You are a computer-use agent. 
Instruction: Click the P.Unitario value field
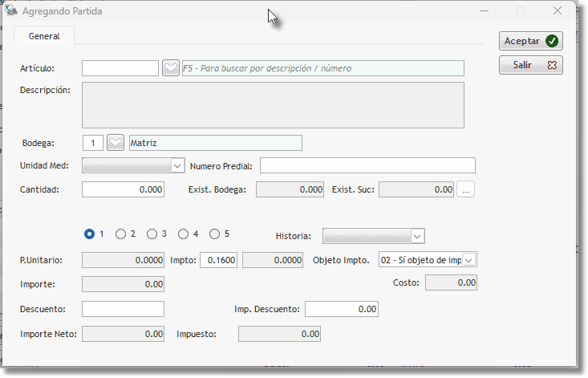click(123, 260)
